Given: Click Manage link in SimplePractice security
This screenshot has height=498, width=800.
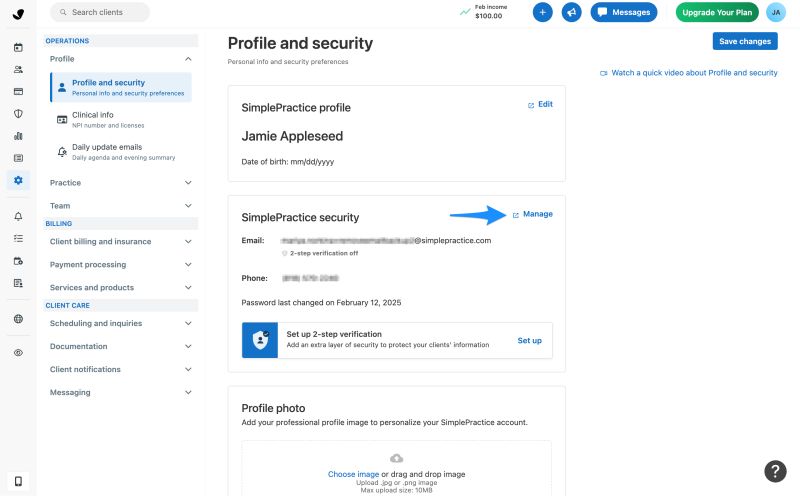Looking at the screenshot, I should point(533,214).
